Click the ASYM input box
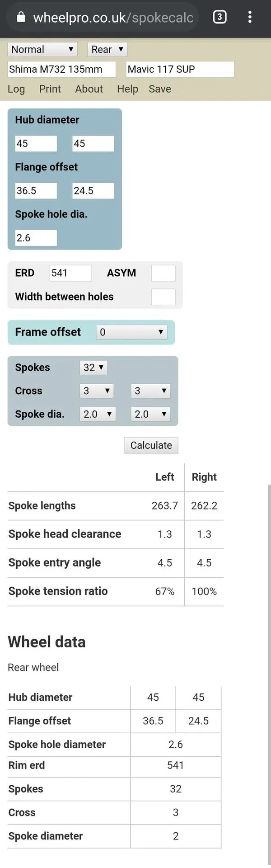Screen dimensions: 271x868 click(163, 273)
